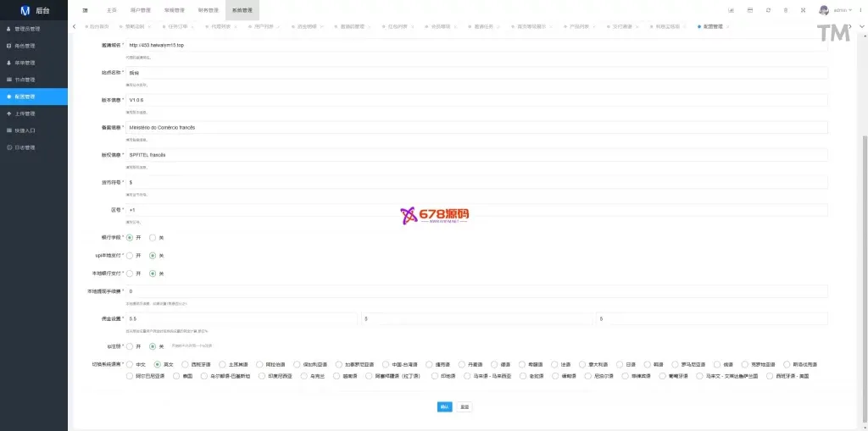Click the sidebar collapse icon beside 主页

[85, 10]
